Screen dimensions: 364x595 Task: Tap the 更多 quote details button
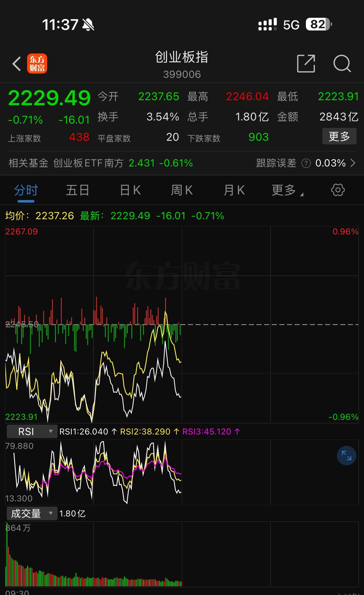(339, 136)
